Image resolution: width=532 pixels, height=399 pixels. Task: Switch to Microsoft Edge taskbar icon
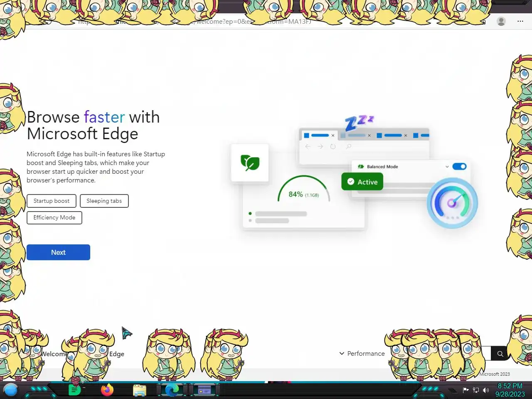tap(172, 390)
